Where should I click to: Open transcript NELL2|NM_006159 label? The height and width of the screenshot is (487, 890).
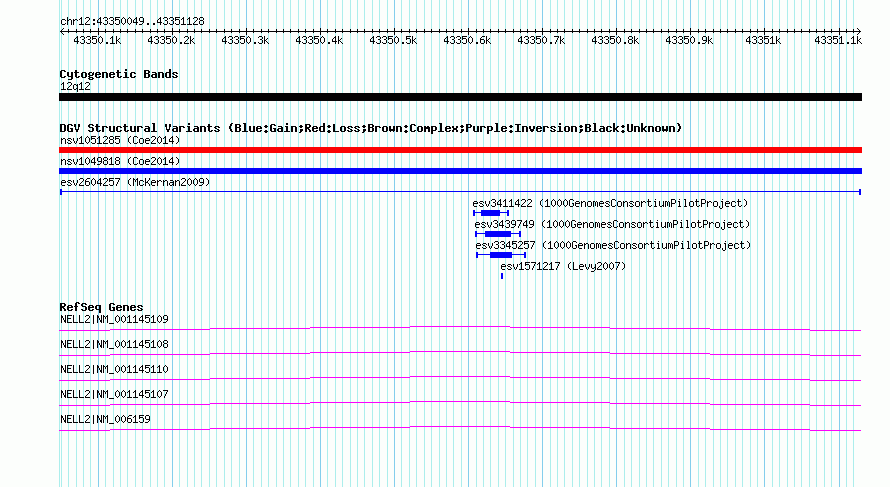click(105, 419)
